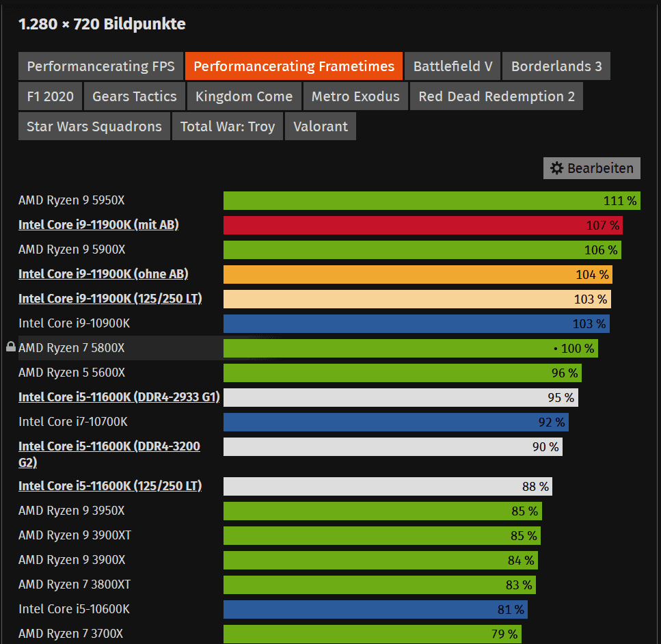Click the gear icon on the Bearbeiten button
661x644 pixels.
click(x=557, y=168)
